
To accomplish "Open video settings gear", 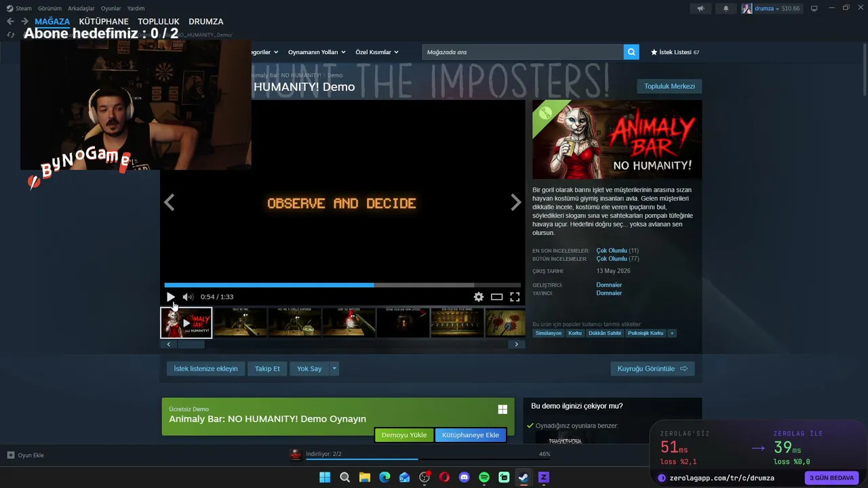I will (x=479, y=297).
